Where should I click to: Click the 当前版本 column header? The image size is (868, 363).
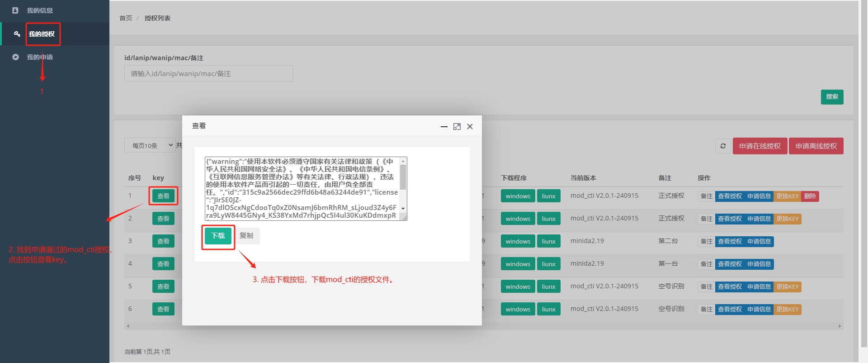[x=583, y=178]
